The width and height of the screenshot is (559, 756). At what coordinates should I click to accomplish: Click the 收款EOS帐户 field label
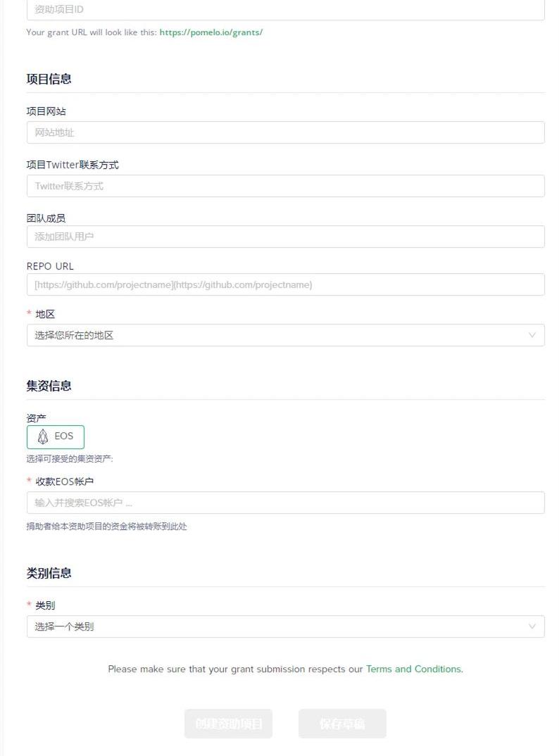64,481
